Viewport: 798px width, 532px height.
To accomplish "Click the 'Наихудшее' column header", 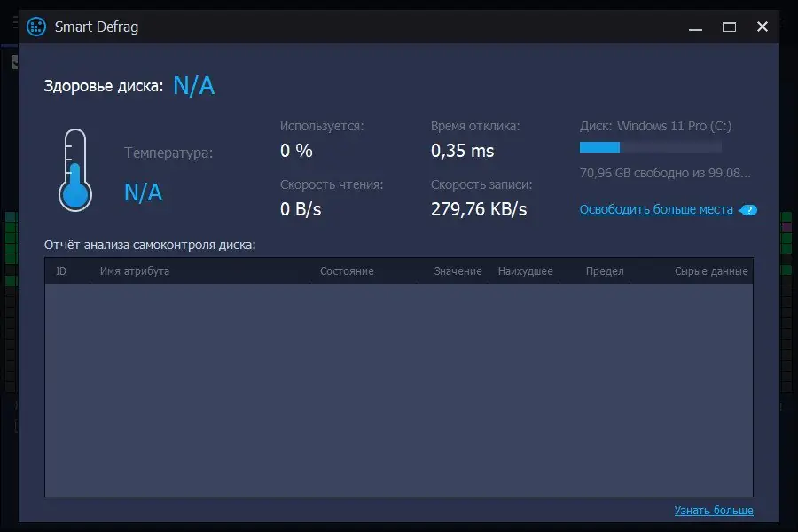I will [x=525, y=270].
